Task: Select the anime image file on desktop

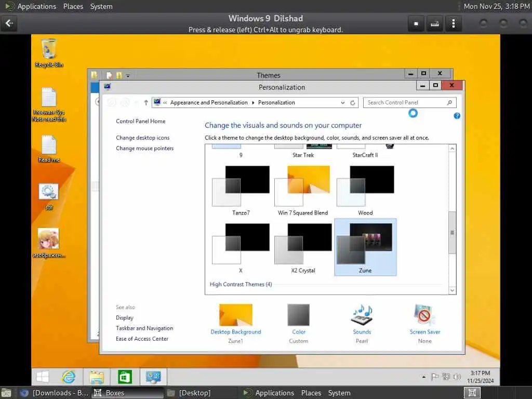Action: [49, 243]
